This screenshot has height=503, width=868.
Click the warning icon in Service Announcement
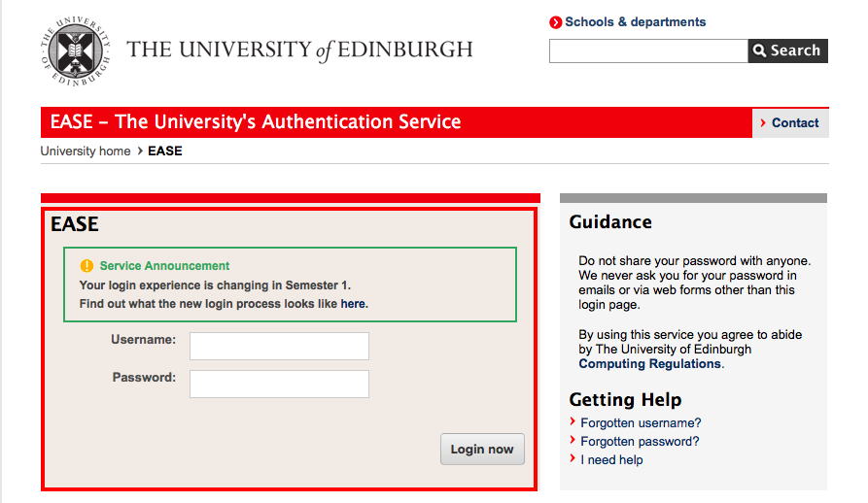coord(87,266)
